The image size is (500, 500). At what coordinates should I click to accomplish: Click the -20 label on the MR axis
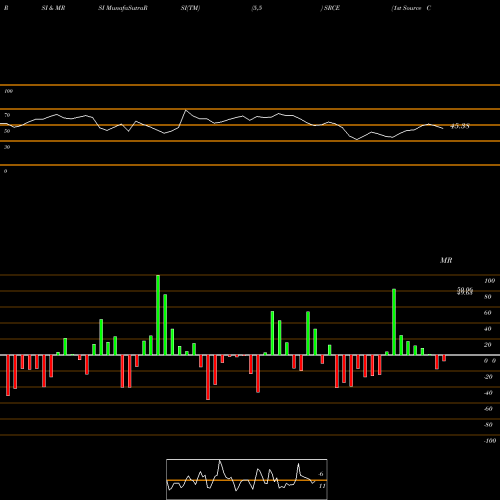click(x=488, y=377)
